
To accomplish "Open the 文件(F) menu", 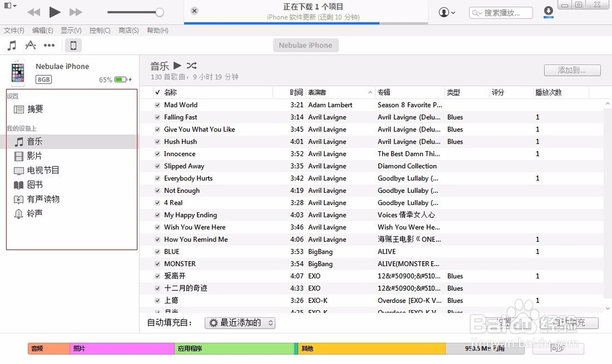I will pos(14,31).
